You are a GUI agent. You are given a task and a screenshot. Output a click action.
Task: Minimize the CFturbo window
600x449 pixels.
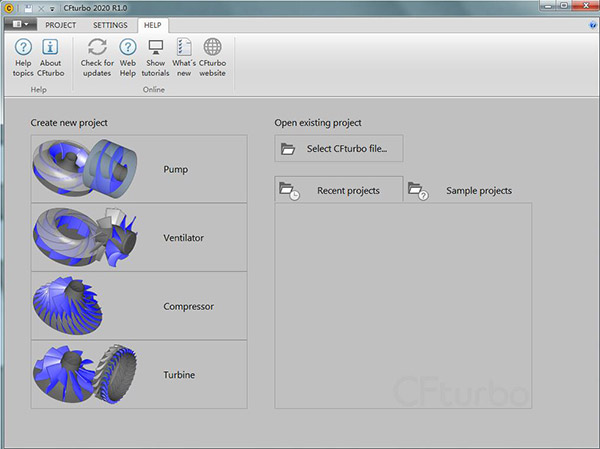click(548, 5)
